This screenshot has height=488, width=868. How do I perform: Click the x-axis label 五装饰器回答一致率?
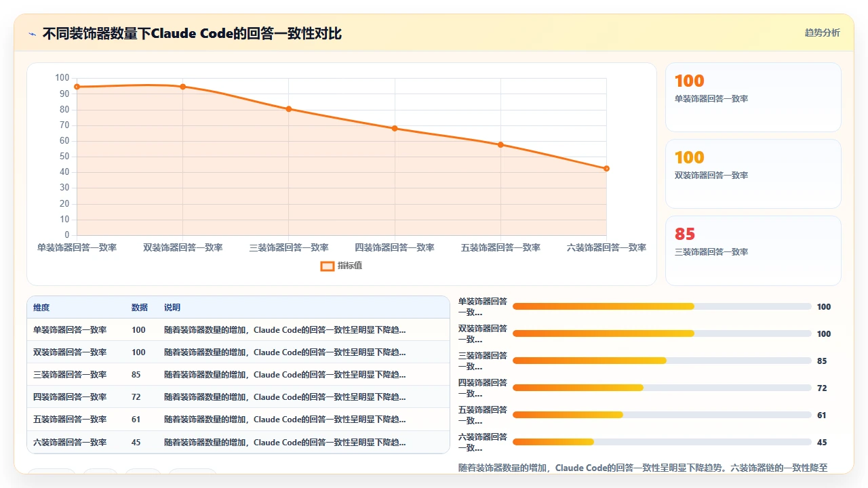click(x=500, y=247)
